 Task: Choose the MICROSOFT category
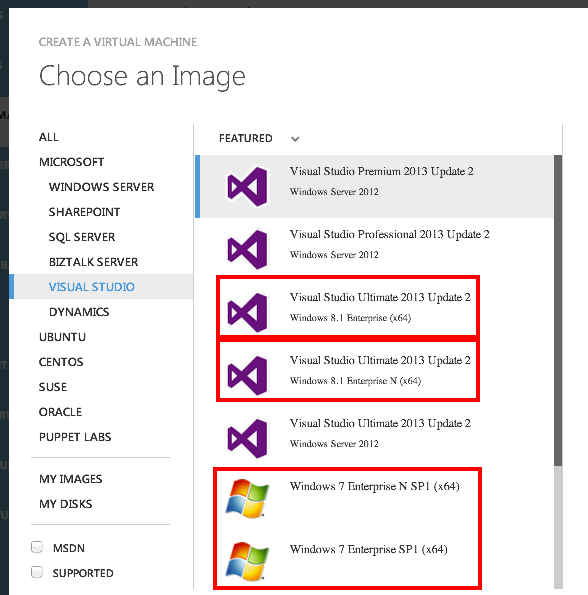pyautogui.click(x=71, y=162)
